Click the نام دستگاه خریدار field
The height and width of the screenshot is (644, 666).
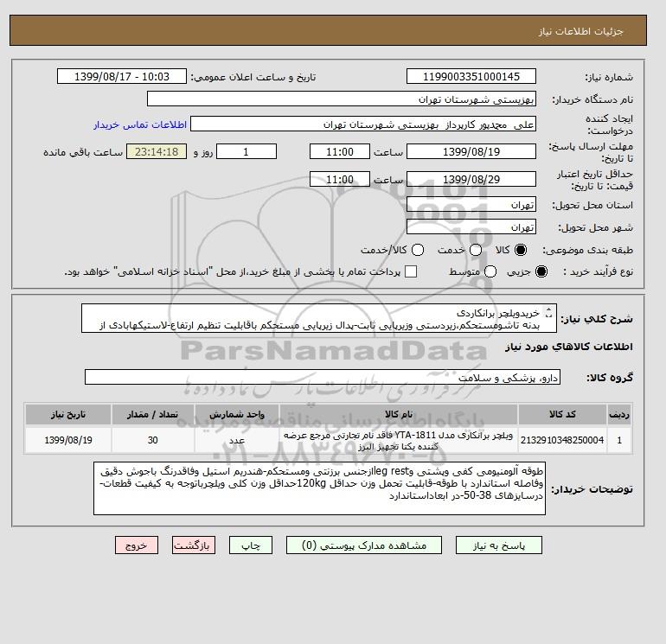click(x=342, y=99)
